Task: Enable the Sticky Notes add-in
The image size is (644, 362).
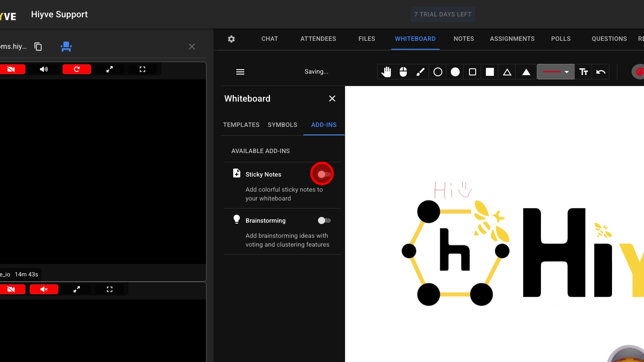Action: (x=324, y=174)
